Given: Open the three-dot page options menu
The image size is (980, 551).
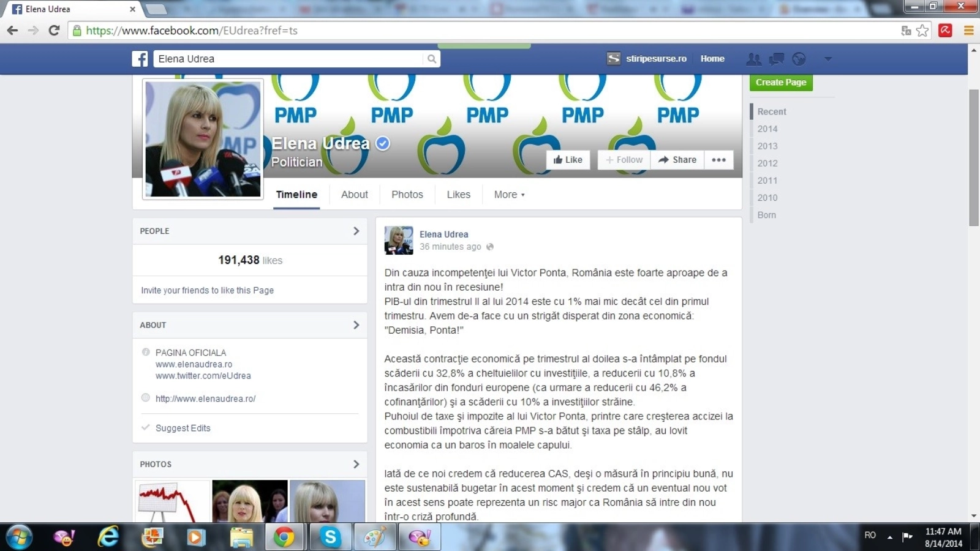Looking at the screenshot, I should pos(718,160).
